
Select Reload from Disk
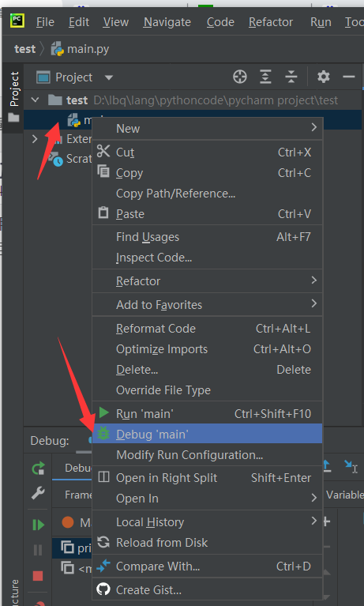(207, 543)
